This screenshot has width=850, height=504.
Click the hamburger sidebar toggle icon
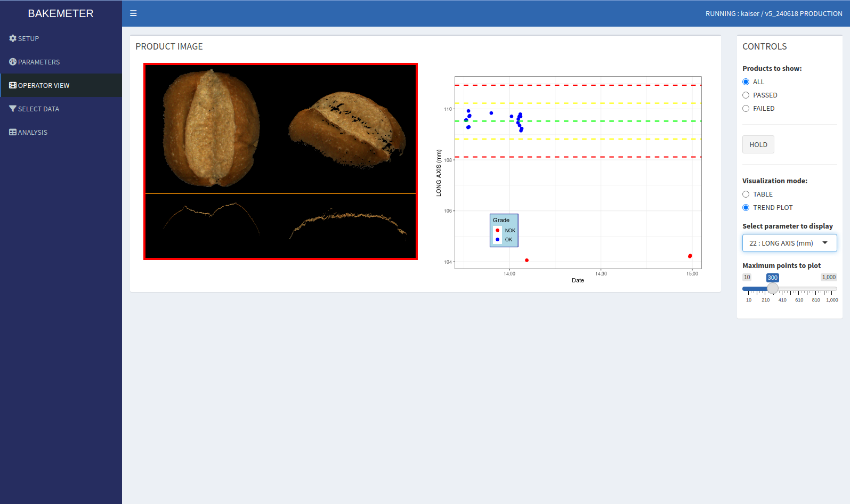[133, 13]
